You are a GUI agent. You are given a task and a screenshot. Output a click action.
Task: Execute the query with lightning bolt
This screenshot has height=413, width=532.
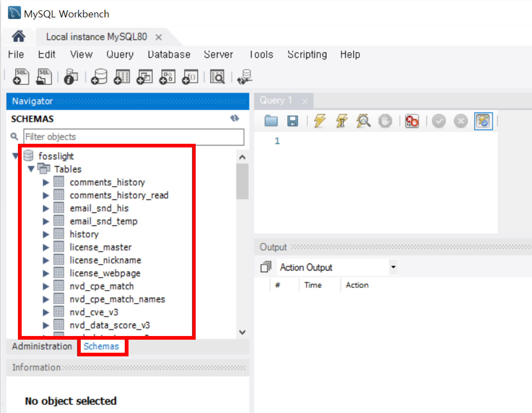320,121
